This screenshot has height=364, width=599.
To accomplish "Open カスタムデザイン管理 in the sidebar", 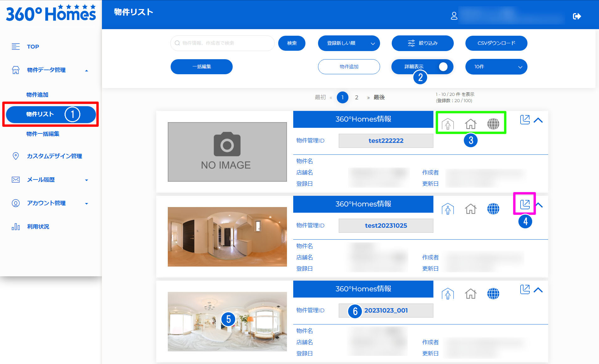I will click(x=54, y=156).
